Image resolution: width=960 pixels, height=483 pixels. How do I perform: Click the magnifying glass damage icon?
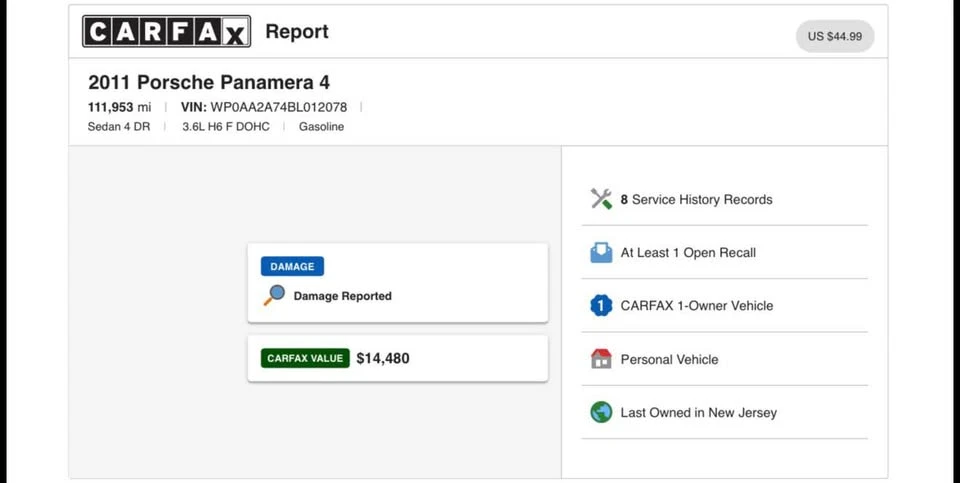click(x=274, y=295)
